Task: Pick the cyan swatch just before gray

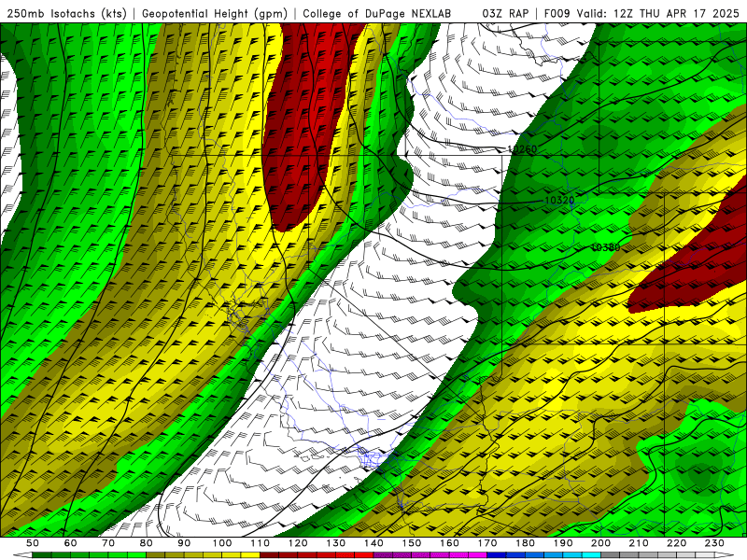Action: pos(591,554)
